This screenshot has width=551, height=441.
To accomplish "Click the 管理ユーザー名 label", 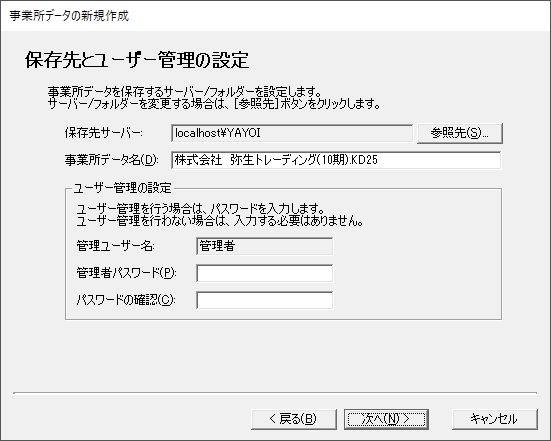I will pos(116,246).
